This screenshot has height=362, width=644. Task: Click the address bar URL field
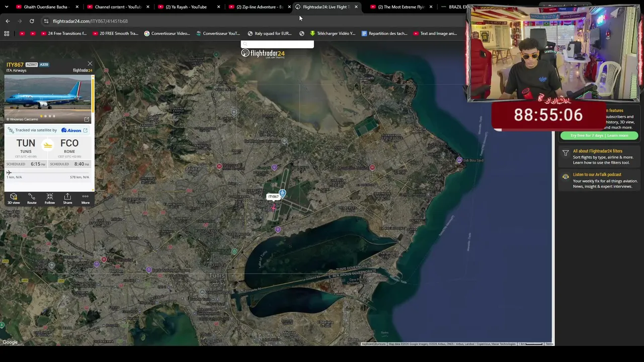252,21
